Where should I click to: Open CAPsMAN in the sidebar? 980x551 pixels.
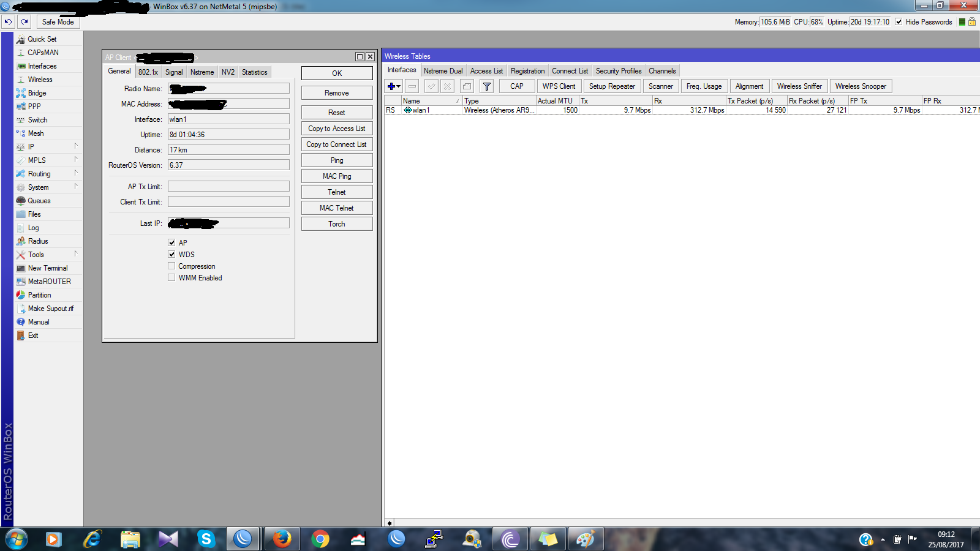coord(43,53)
